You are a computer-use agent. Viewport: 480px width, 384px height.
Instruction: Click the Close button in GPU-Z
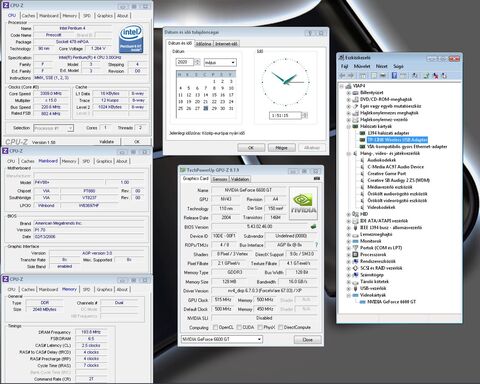308,340
